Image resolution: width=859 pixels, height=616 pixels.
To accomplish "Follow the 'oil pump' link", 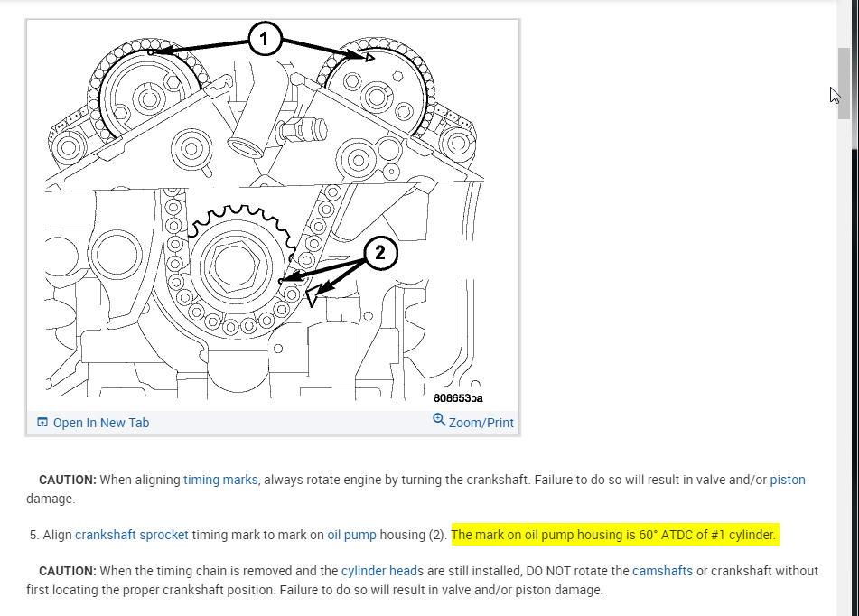I will point(351,535).
